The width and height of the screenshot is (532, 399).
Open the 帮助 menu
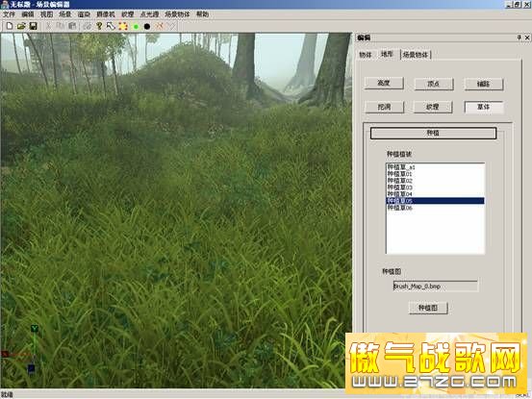click(x=203, y=14)
